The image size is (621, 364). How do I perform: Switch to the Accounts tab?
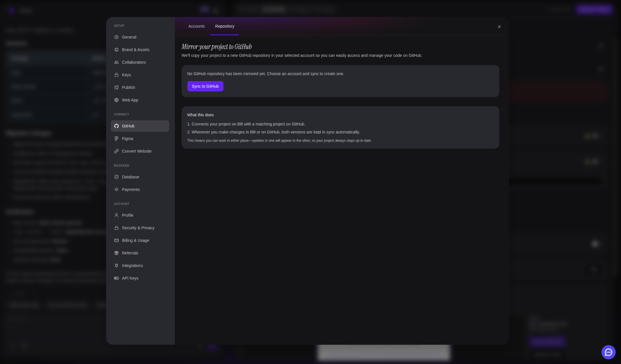(x=196, y=26)
